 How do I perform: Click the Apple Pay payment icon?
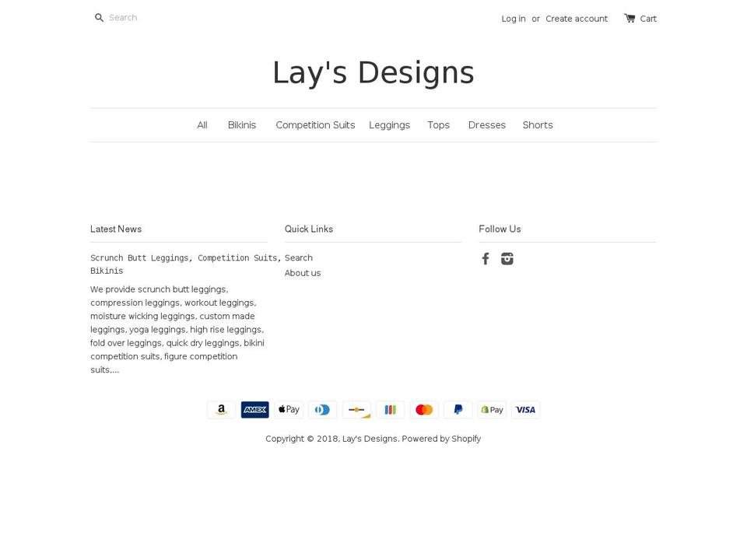tap(289, 410)
